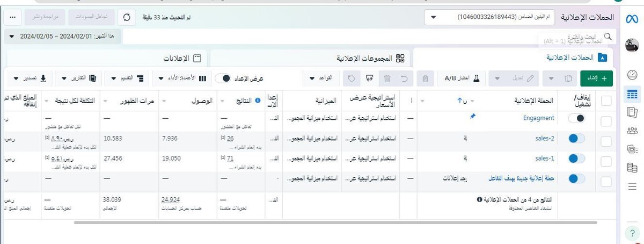
Task: Click the info icon in results summary row
Action: (479, 199)
